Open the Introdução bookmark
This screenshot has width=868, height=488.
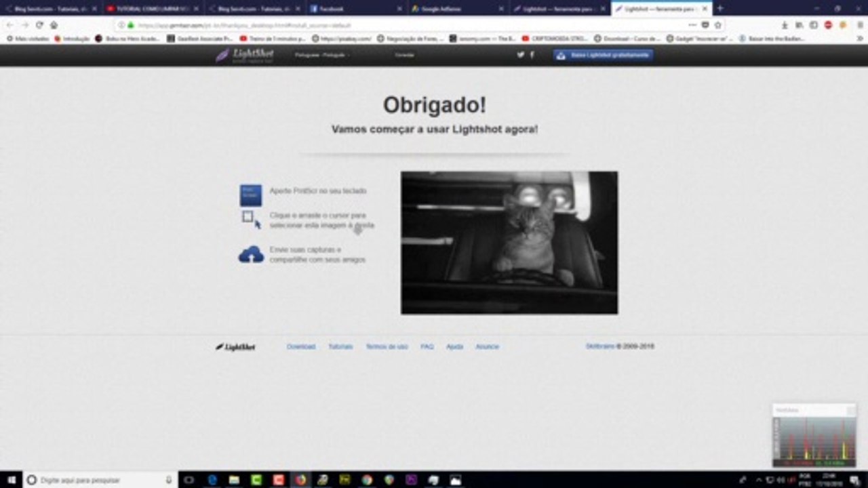click(72, 39)
